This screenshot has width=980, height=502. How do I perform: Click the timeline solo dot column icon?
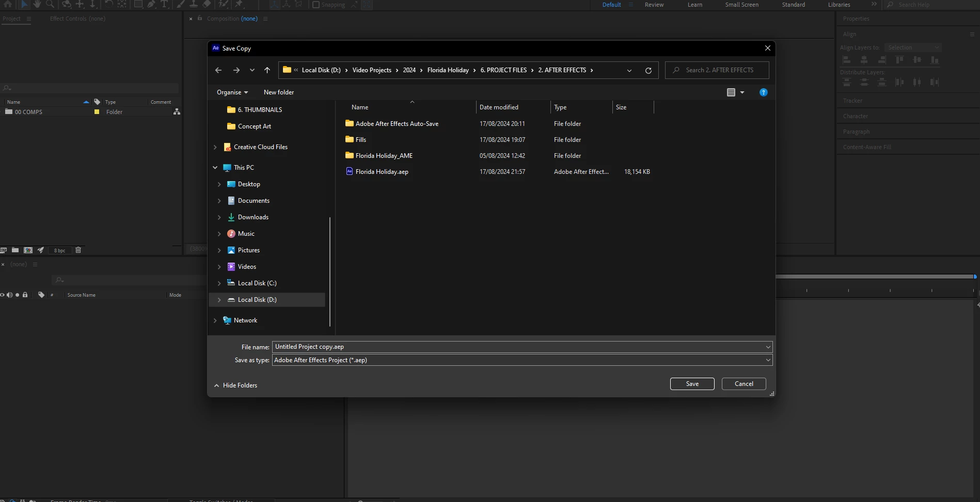18,295
